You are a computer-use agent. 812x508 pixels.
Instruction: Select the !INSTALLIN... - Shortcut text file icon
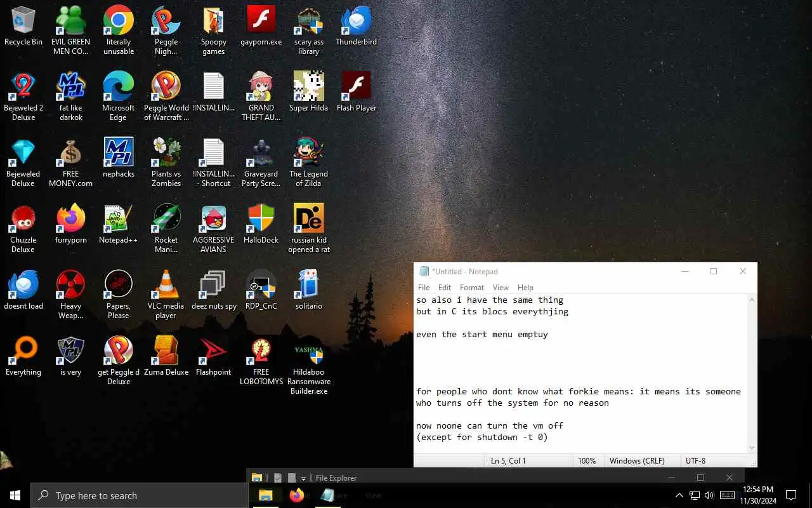(x=214, y=163)
